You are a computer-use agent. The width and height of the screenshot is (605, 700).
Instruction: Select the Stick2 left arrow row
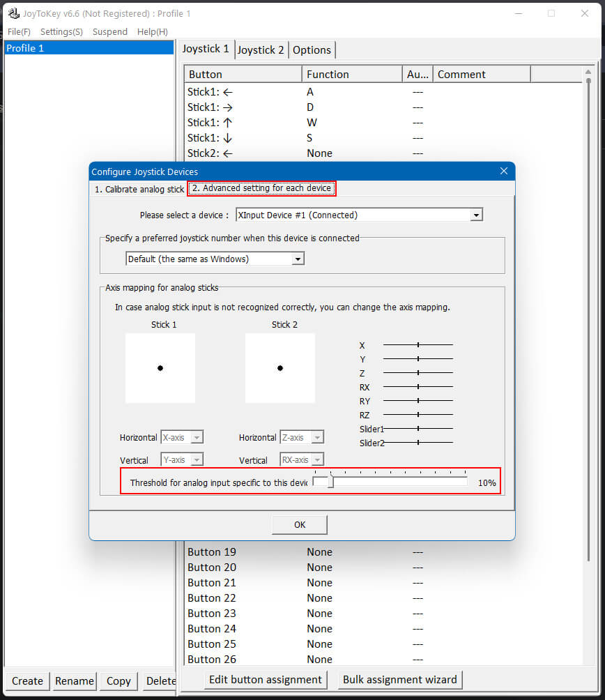point(384,153)
